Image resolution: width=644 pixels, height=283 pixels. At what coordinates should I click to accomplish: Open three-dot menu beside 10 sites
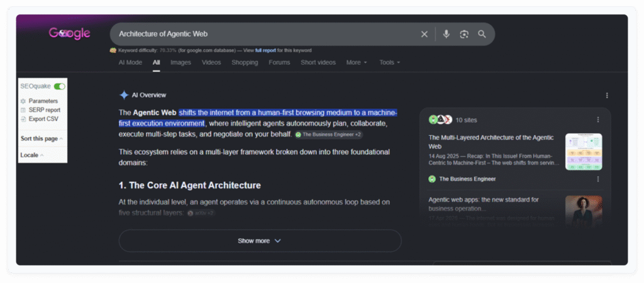click(598, 119)
